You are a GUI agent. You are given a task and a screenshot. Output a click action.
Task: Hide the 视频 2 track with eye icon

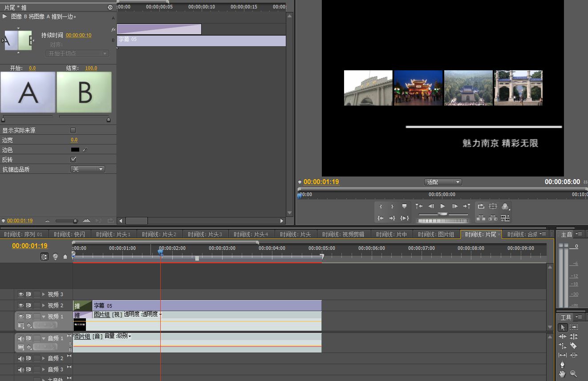20,305
